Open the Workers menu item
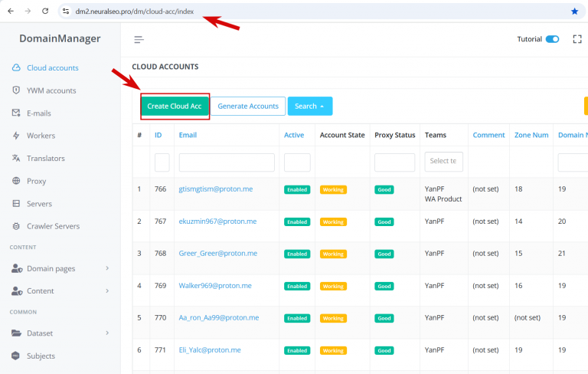588x374 pixels. (41, 136)
